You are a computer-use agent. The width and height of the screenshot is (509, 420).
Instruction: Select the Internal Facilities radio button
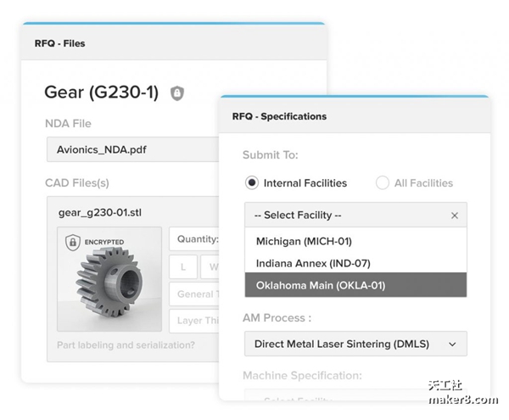coord(251,182)
